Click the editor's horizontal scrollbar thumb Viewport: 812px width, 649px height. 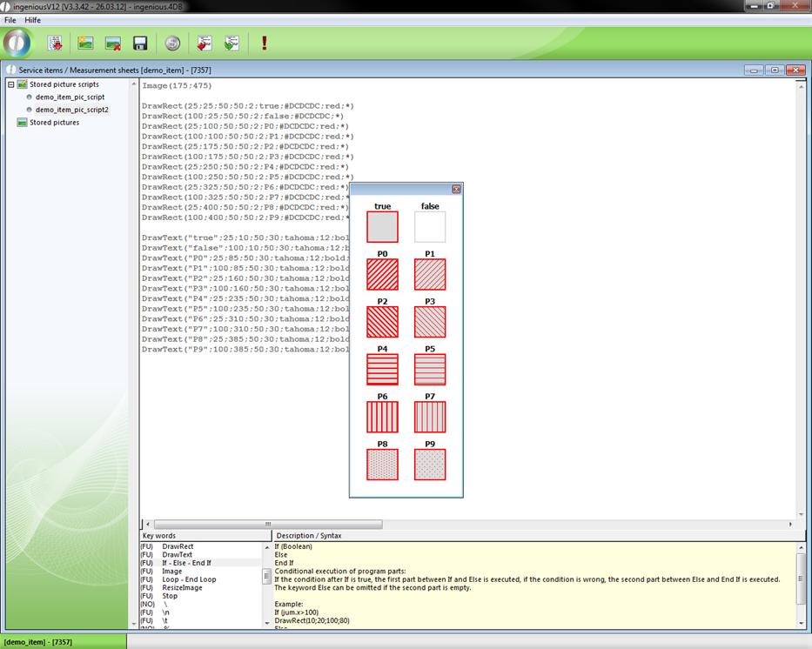click(266, 524)
